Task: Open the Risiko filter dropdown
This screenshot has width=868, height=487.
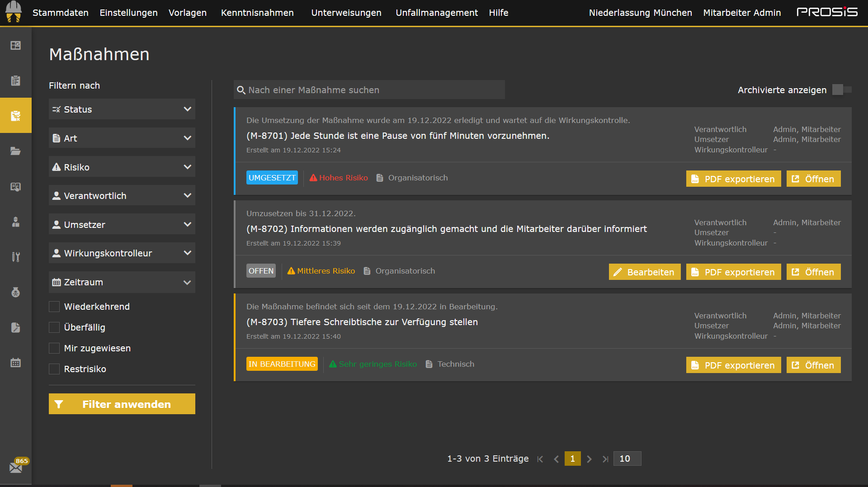Action: click(122, 166)
